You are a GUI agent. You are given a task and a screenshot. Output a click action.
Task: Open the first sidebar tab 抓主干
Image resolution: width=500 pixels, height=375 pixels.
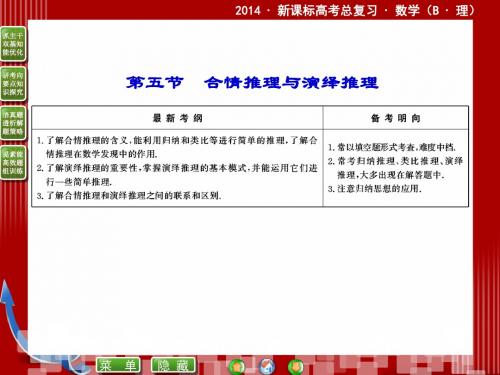click(x=13, y=44)
